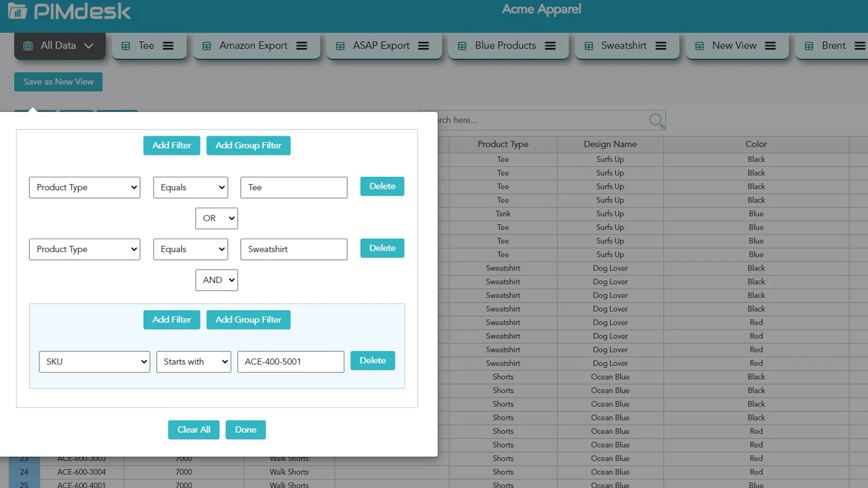Click Clear All filters button
The width and height of the screenshot is (868, 488).
pos(194,429)
